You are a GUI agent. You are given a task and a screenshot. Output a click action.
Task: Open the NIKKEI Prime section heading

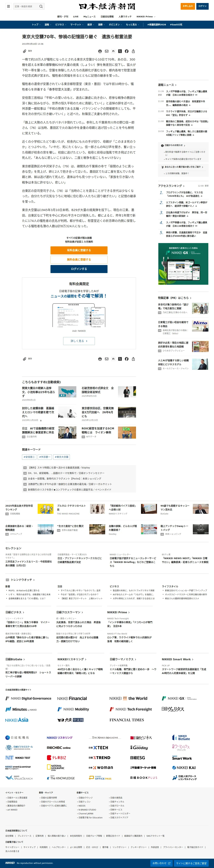coord(119,612)
